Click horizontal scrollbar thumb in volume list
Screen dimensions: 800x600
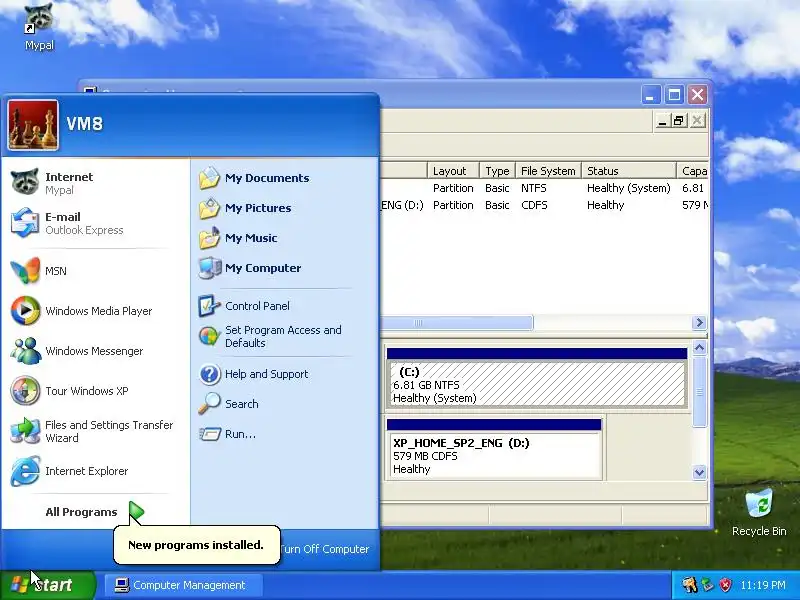click(457, 322)
